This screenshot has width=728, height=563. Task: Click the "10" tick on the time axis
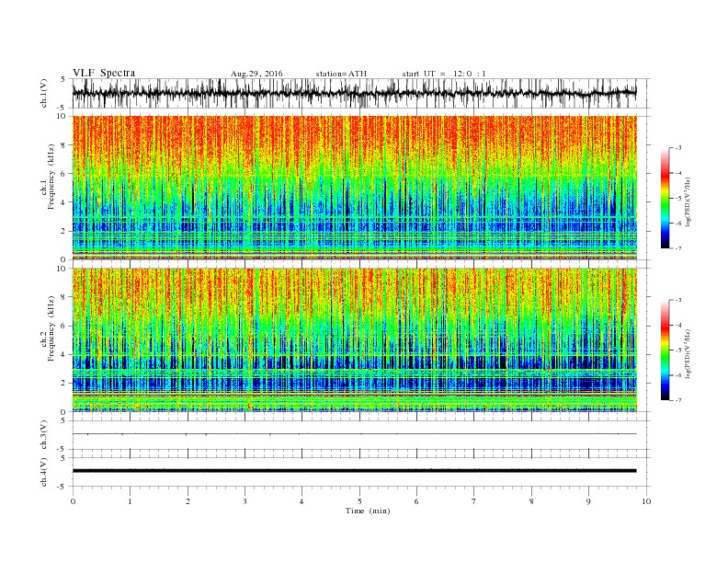pyautogui.click(x=646, y=501)
